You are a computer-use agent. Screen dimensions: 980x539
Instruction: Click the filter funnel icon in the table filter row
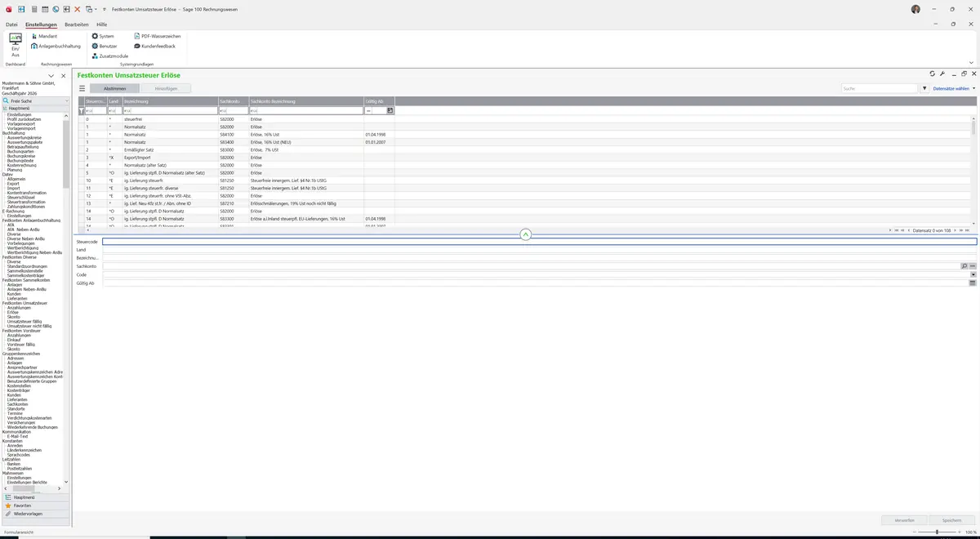(x=81, y=110)
